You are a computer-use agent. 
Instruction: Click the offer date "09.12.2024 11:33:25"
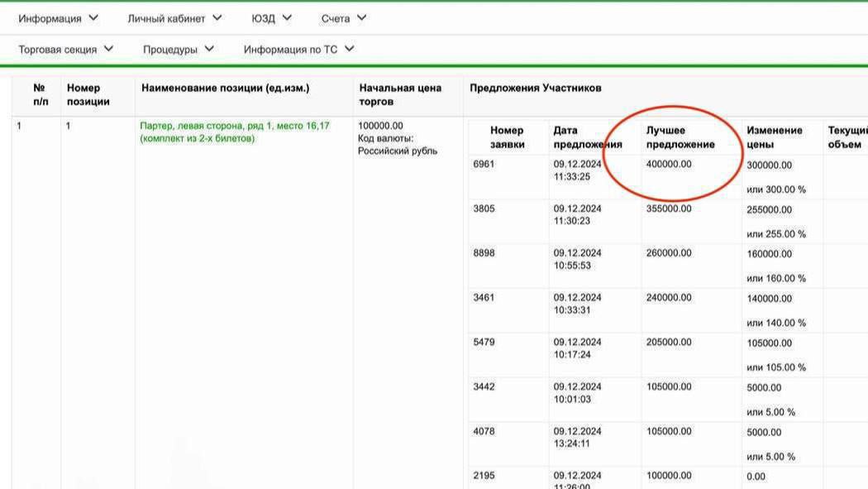pyautogui.click(x=577, y=170)
